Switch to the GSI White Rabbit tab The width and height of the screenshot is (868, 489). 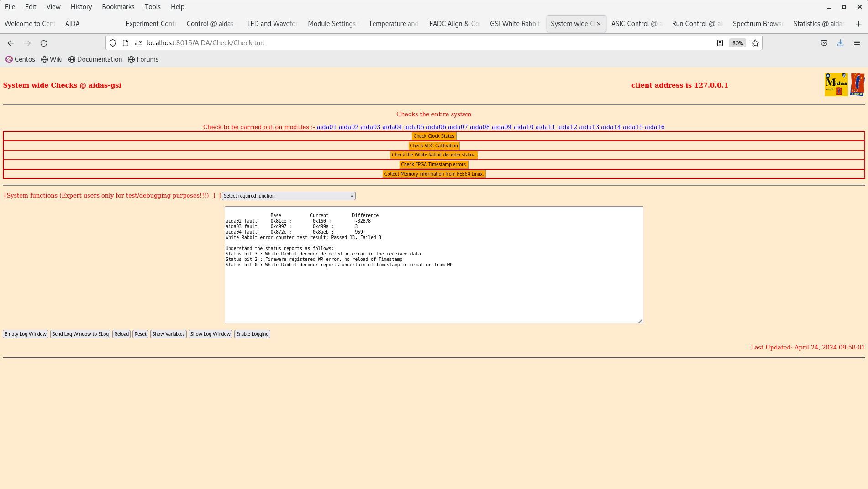(514, 23)
